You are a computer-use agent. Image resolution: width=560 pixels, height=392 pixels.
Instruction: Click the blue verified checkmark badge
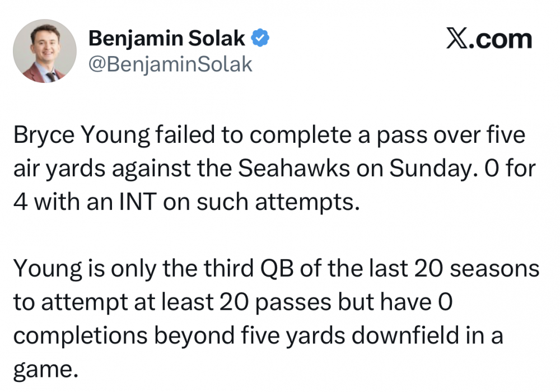tap(262, 38)
